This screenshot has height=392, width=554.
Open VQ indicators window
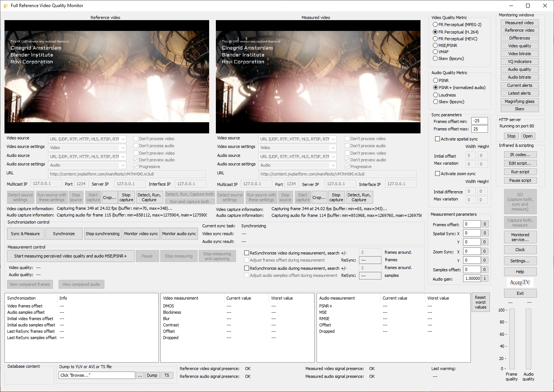pyautogui.click(x=519, y=61)
